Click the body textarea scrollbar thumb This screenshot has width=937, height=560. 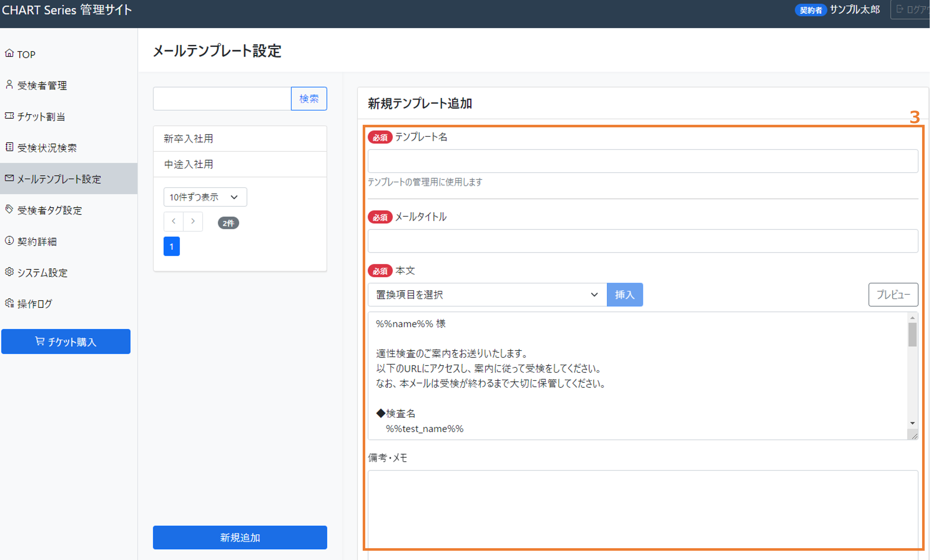pos(913,335)
